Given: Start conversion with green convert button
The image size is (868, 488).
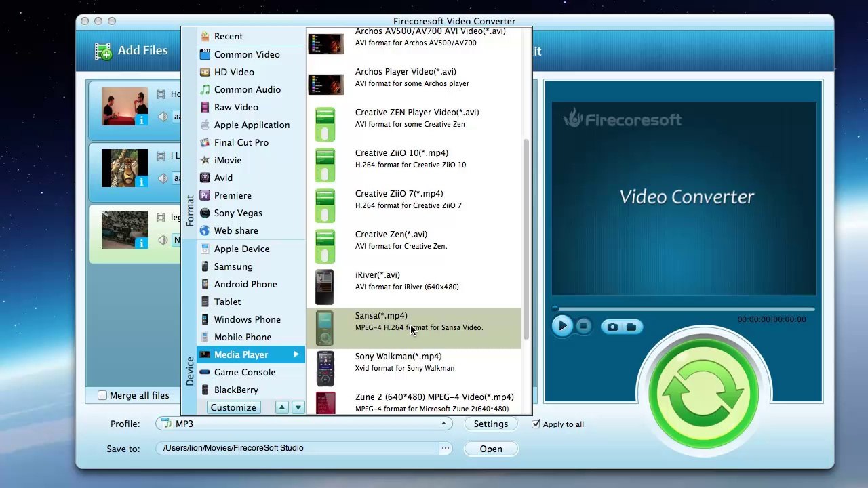Looking at the screenshot, I should (x=703, y=394).
